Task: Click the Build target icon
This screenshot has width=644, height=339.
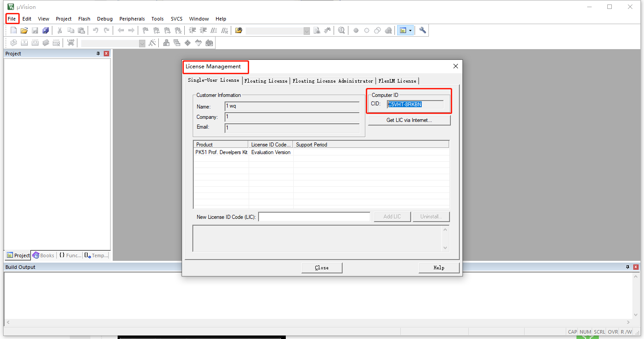Action: coord(24,43)
